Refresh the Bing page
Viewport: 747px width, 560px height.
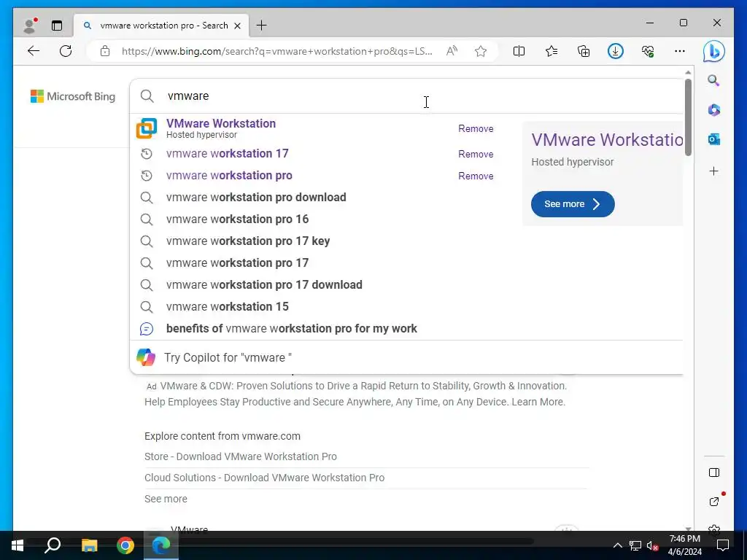(x=66, y=51)
